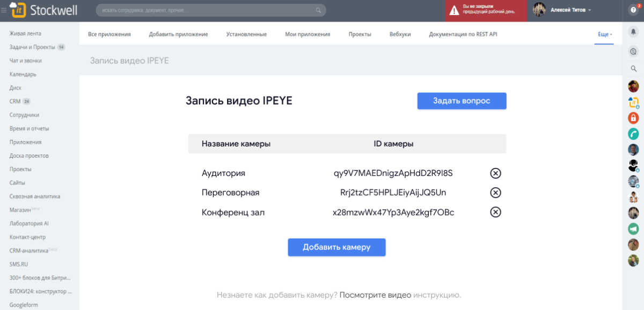Click Алексей Титов avatar photo in header
Screen dimensions: 644x310
click(539, 10)
